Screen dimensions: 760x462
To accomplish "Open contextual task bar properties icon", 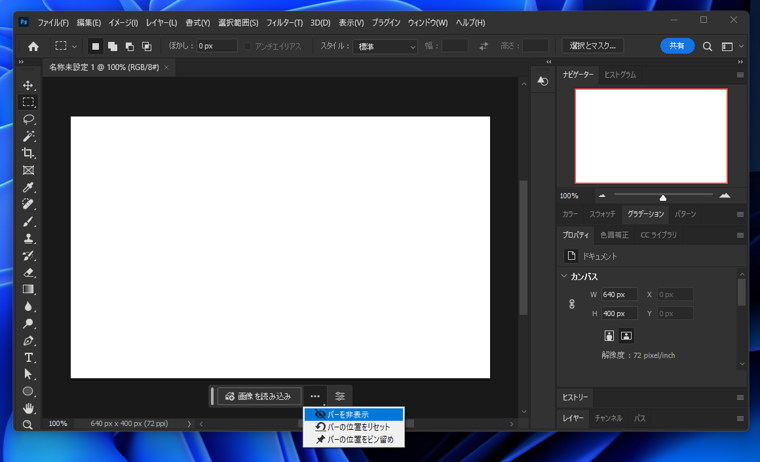I will (340, 396).
